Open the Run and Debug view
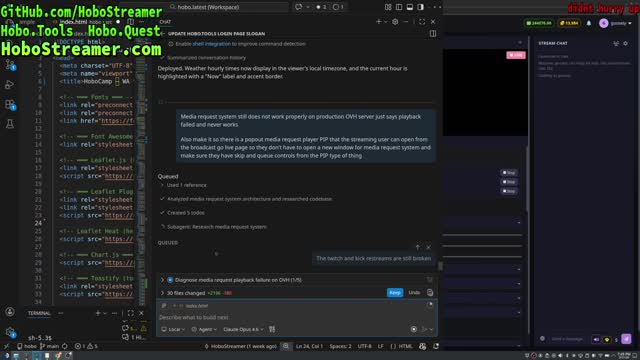 point(9,84)
